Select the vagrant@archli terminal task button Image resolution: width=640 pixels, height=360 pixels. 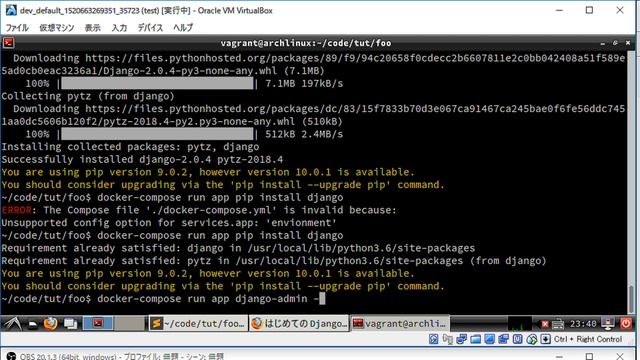pyautogui.click(x=400, y=324)
